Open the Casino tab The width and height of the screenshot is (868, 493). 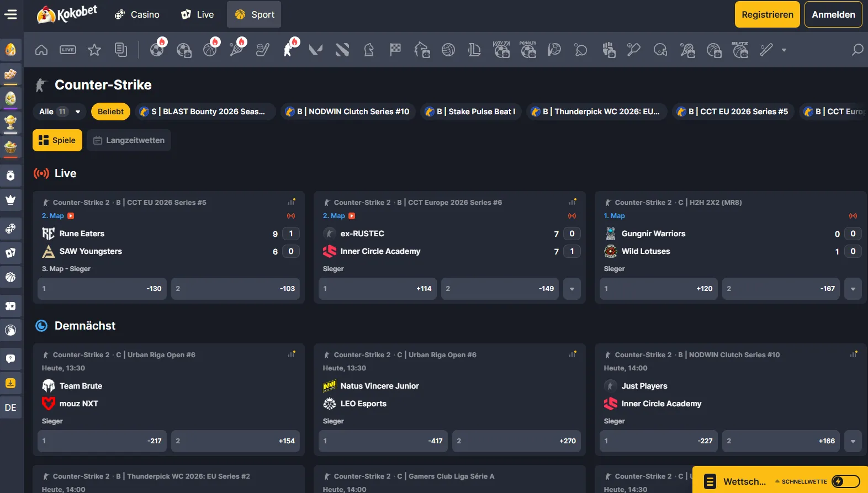tap(137, 14)
